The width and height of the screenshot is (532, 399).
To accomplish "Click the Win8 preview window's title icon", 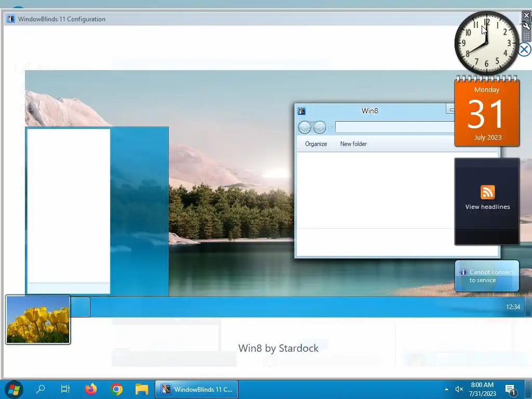I will coord(301,111).
